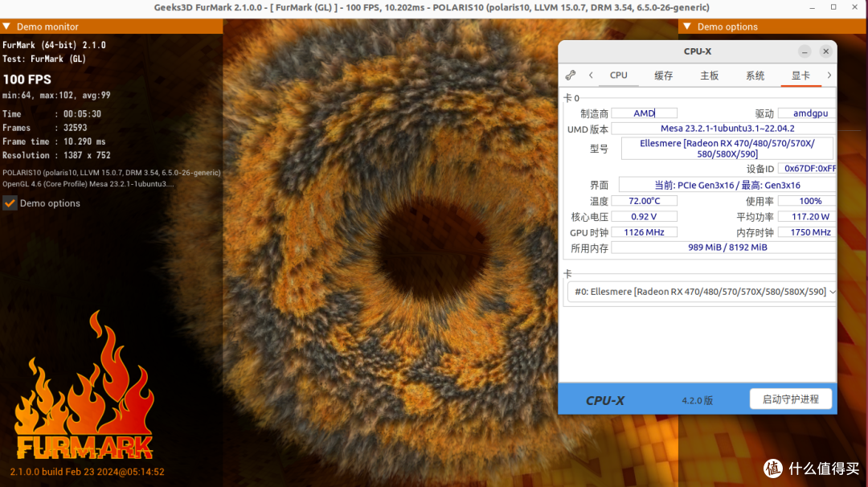Click the Frame time 10.290 ms row
The image size is (868, 487).
[55, 141]
